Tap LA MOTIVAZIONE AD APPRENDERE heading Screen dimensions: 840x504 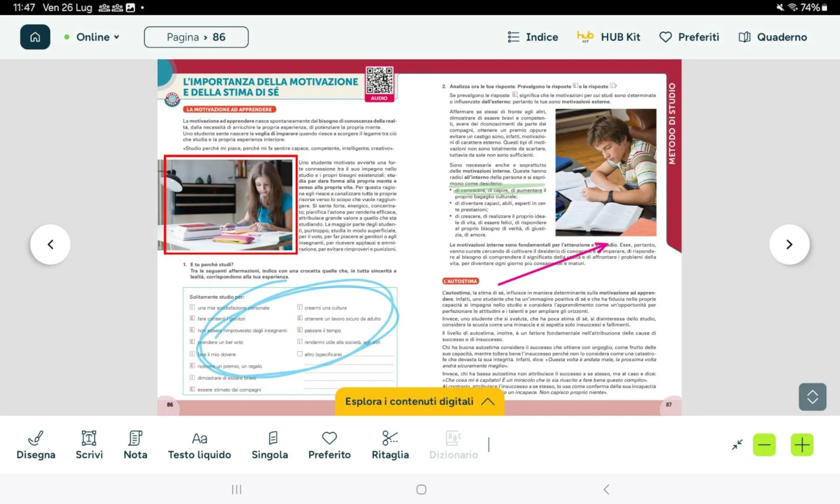[230, 109]
